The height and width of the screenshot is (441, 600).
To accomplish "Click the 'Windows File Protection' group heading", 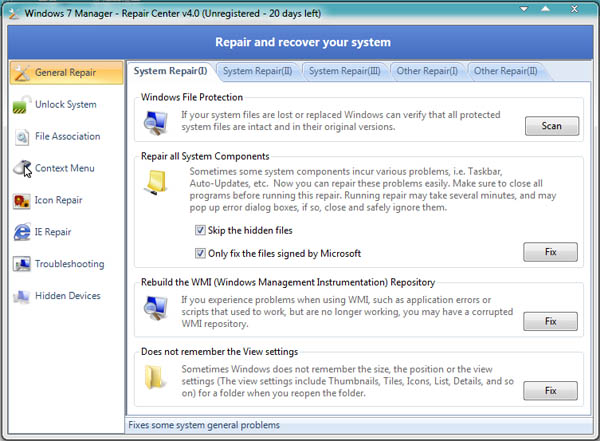I will 192,97.
